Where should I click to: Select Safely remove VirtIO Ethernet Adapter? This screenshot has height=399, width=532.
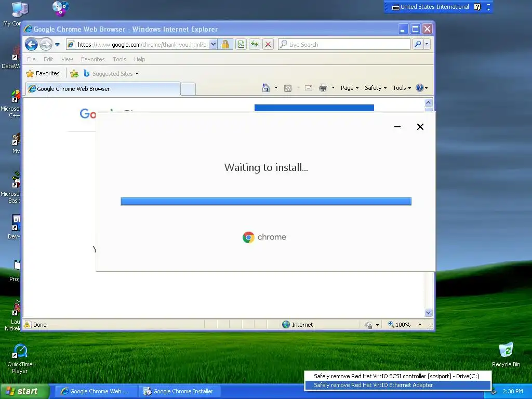pos(397,385)
